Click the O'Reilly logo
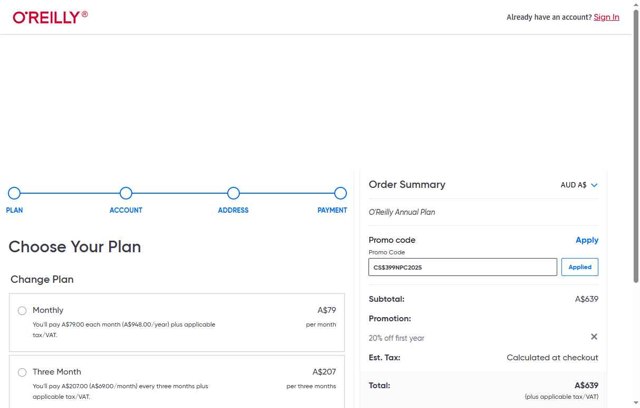 tap(50, 17)
